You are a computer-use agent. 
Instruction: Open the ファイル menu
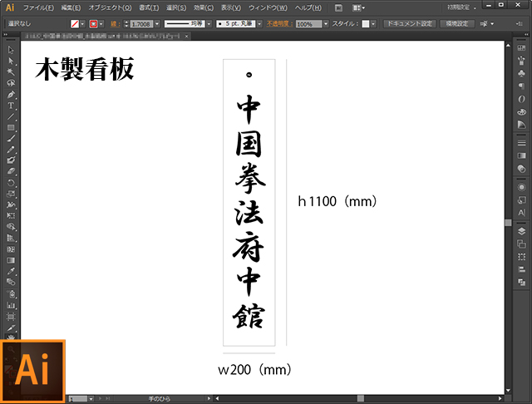pyautogui.click(x=38, y=7)
